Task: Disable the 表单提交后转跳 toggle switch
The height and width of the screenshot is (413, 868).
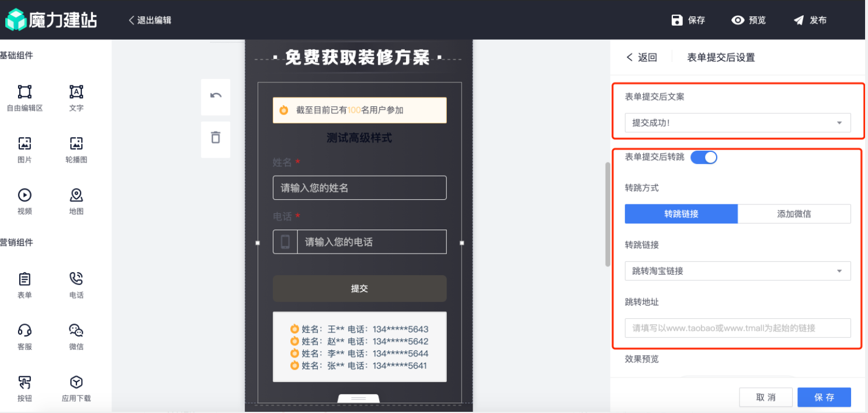Action: pyautogui.click(x=704, y=157)
